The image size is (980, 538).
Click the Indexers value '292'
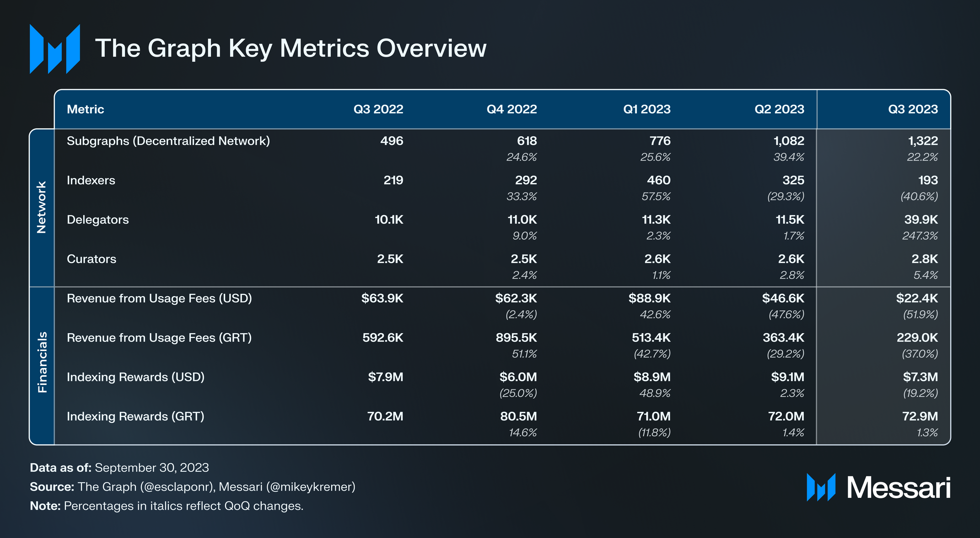526,180
